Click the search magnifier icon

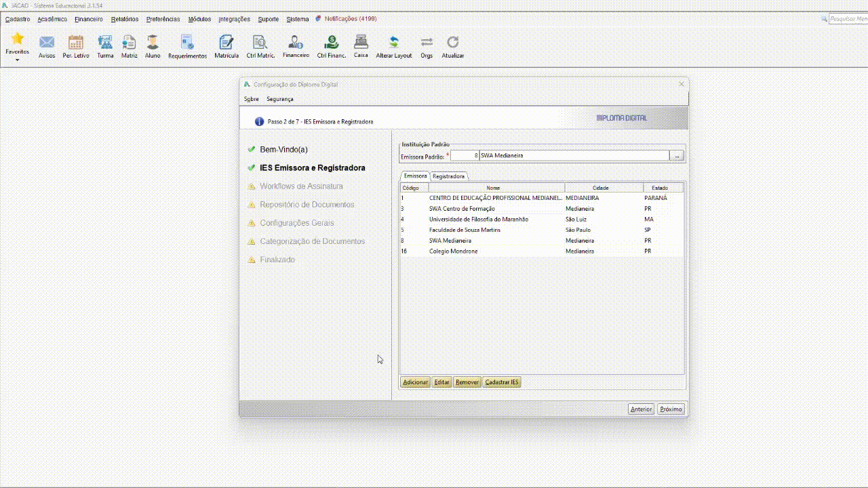point(825,19)
